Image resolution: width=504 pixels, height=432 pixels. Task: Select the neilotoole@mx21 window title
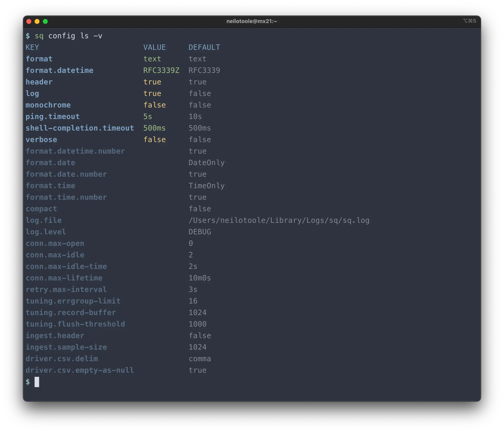pos(252,21)
